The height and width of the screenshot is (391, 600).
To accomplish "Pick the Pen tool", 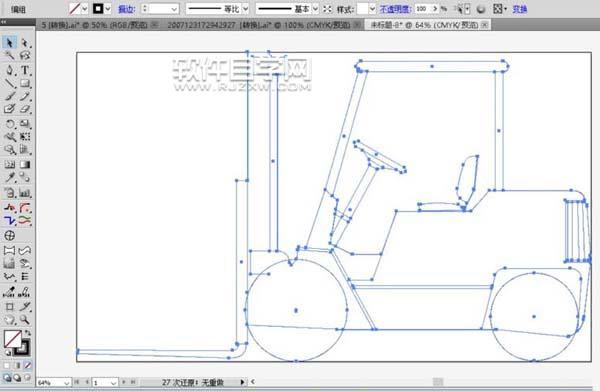I will 10,70.
